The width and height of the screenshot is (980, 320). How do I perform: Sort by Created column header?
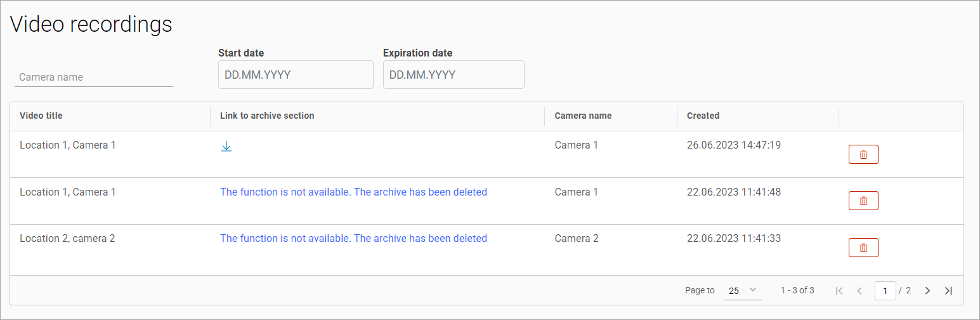point(703,116)
